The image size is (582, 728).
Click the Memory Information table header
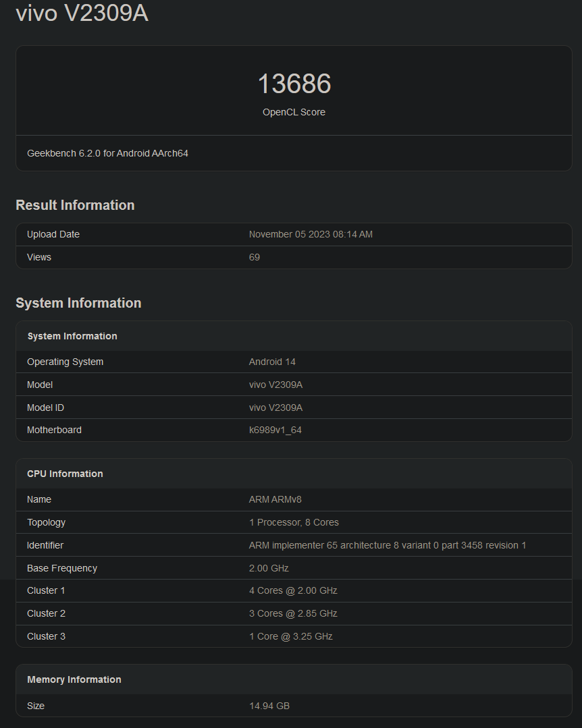click(x=74, y=679)
